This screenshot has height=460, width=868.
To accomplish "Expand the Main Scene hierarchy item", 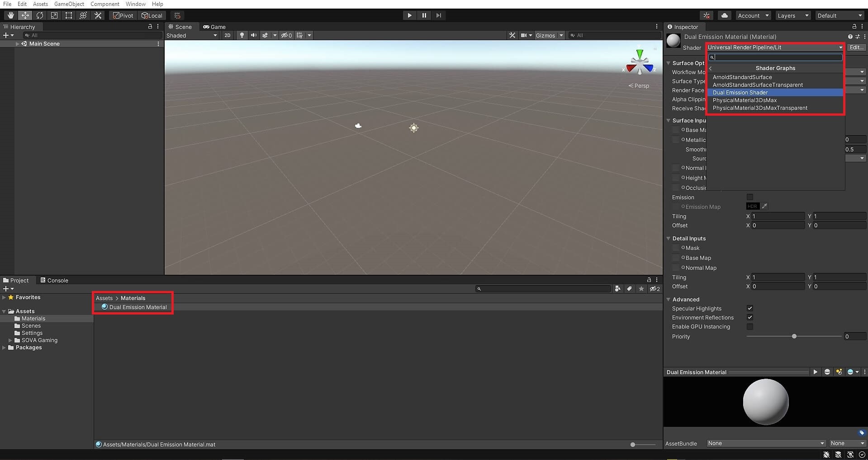I will tap(17, 44).
